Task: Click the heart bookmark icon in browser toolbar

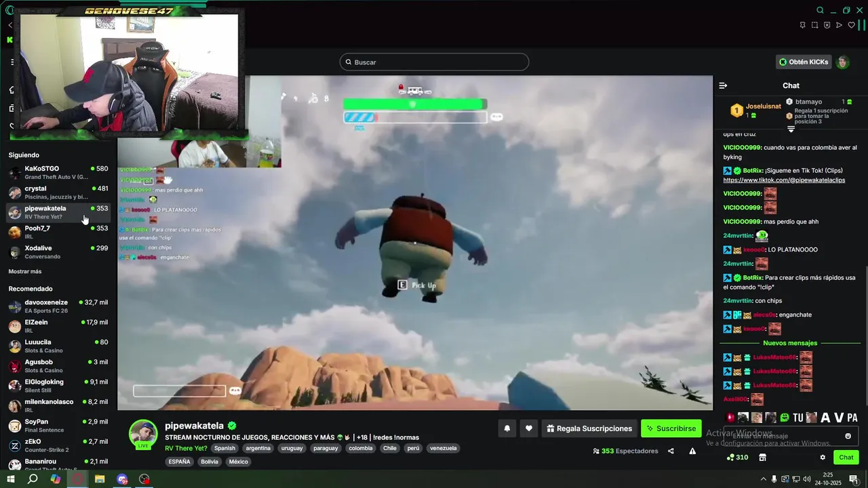Action: [851, 25]
